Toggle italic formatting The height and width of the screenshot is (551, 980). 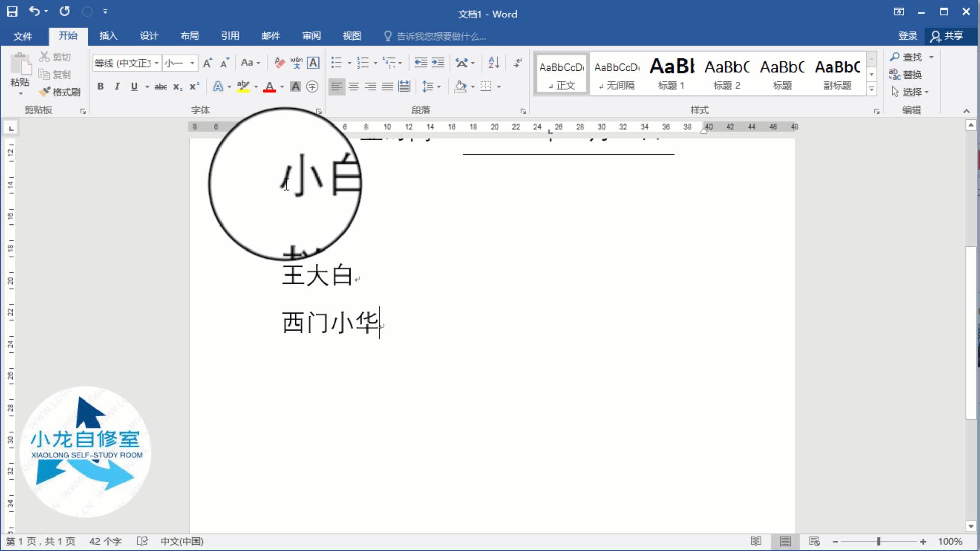tap(116, 87)
